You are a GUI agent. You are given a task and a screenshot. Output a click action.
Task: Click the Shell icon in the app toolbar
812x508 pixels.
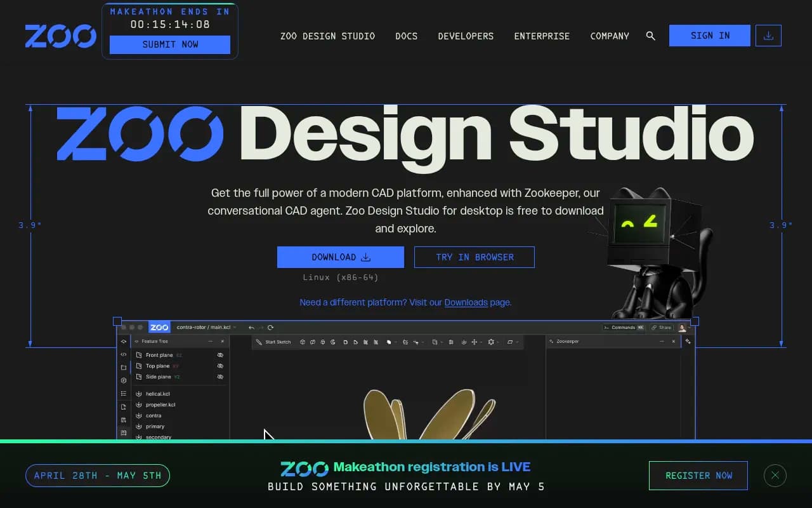click(365, 342)
